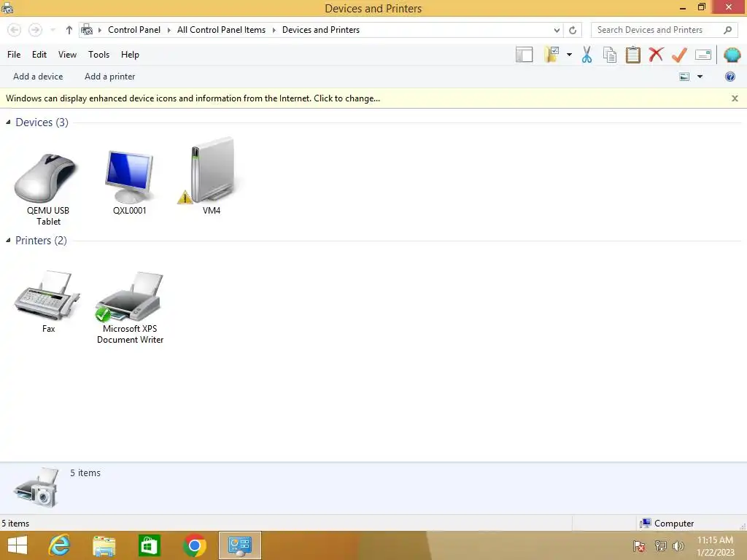Viewport: 747px width, 560px height.
Task: Open dropdown arrow beside folder options icon
Action: tap(569, 55)
